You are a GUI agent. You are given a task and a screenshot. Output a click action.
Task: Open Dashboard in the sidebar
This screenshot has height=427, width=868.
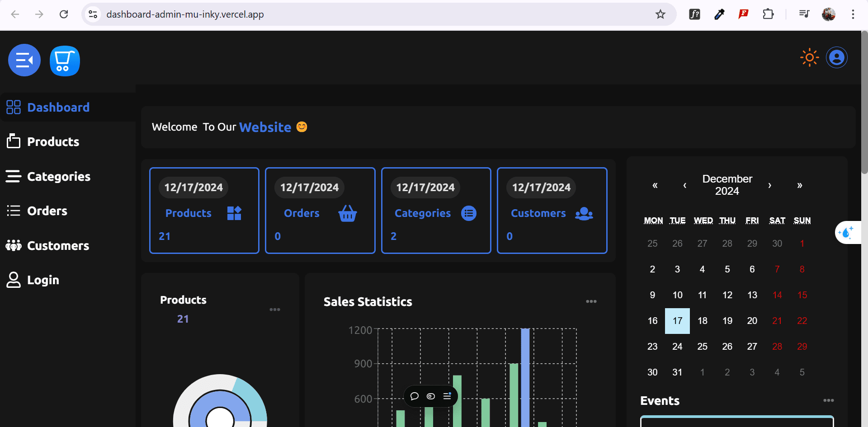68,107
